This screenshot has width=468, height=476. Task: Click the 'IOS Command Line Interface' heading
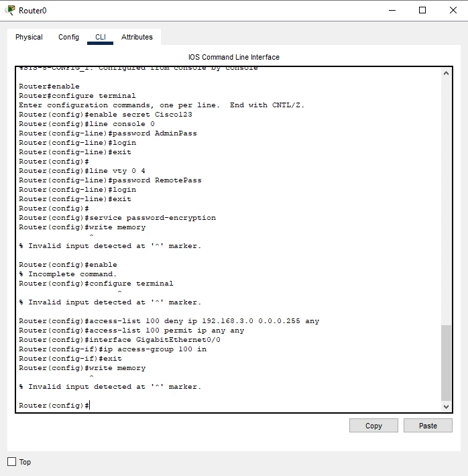click(234, 57)
